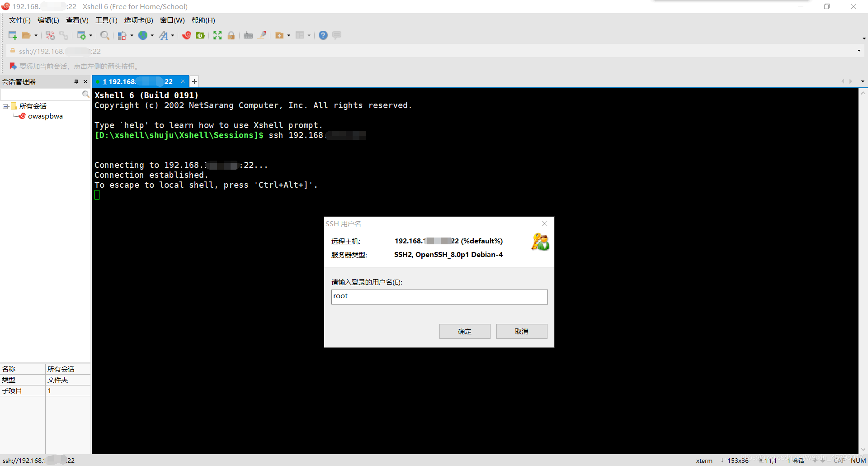
Task: Click the layout panes icon
Action: point(300,35)
